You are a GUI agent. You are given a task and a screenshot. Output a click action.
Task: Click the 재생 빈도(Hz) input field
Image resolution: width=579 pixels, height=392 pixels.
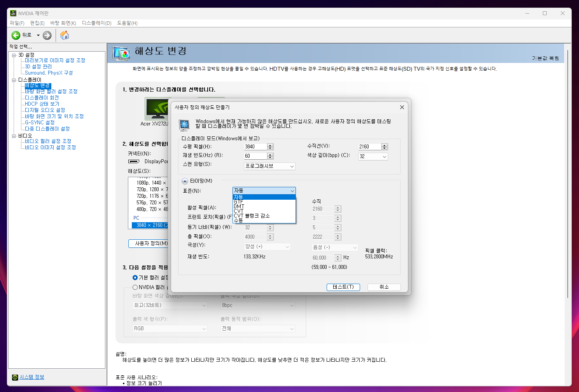[255, 156]
